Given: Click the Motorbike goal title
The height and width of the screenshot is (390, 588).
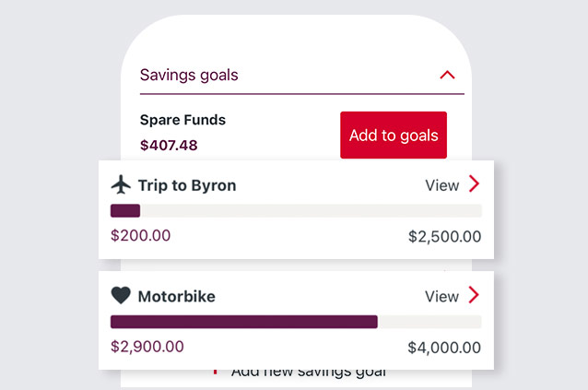Looking at the screenshot, I should click(x=176, y=297).
